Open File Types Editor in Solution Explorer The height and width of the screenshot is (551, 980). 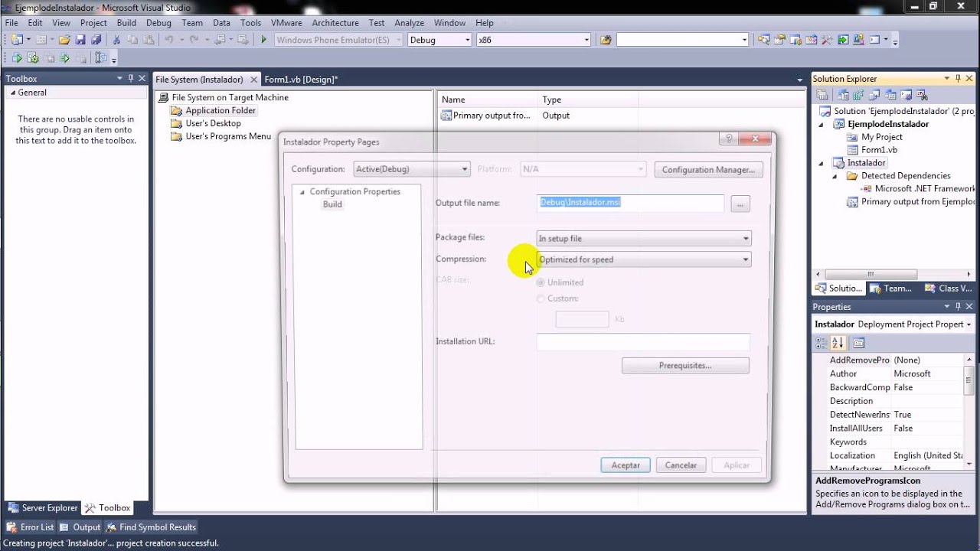coord(874,96)
